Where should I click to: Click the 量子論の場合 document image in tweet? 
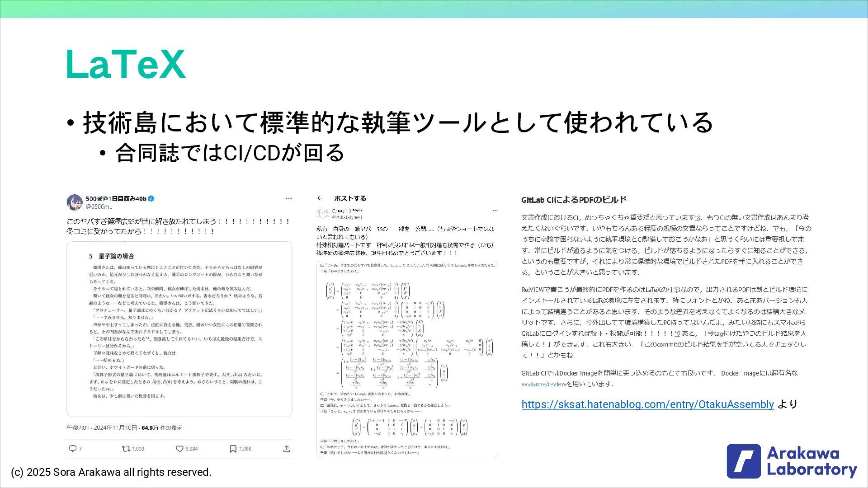(x=179, y=329)
